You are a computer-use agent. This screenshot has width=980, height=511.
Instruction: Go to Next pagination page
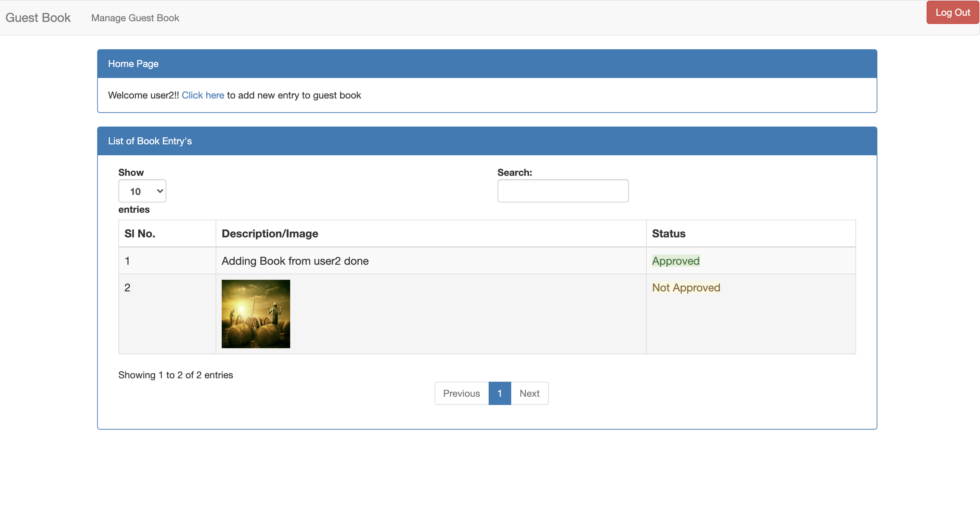(529, 393)
